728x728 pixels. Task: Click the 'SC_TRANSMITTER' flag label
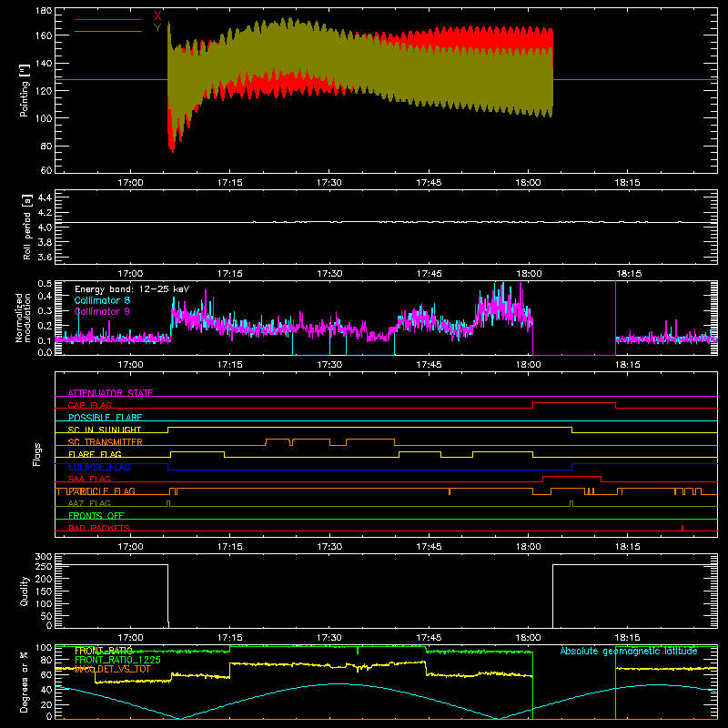click(106, 442)
